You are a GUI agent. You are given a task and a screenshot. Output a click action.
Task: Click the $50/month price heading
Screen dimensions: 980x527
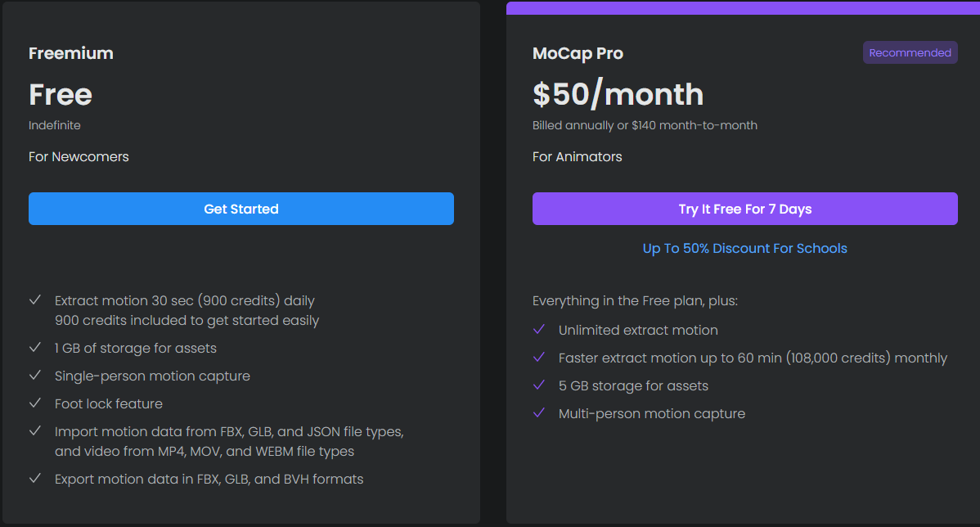pos(618,94)
